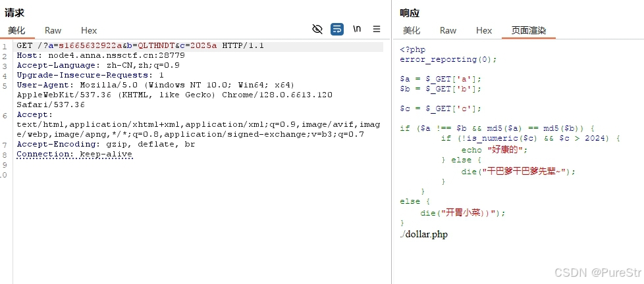Toggle the line wrap button in request panel
Image resolution: width=644 pixels, height=284 pixels.
(x=337, y=29)
